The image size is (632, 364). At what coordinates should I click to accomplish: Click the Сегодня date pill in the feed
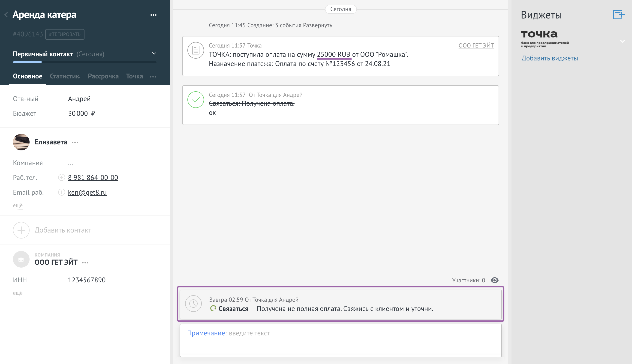click(x=341, y=9)
